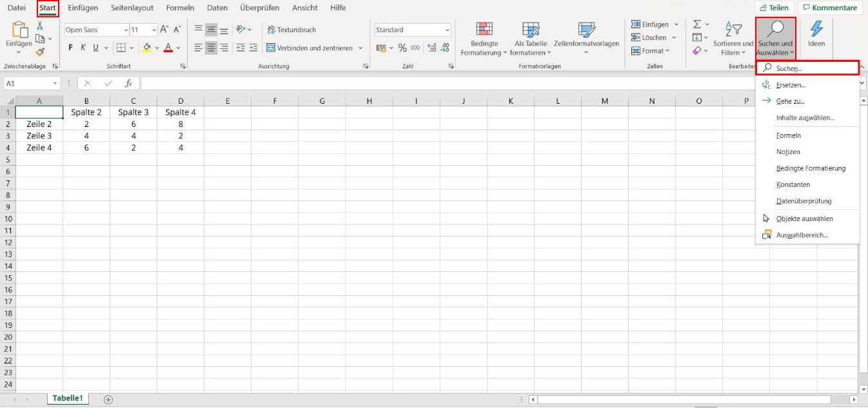Click the borders icon in Schriftart group
This screenshot has height=408, width=868.
[121, 47]
